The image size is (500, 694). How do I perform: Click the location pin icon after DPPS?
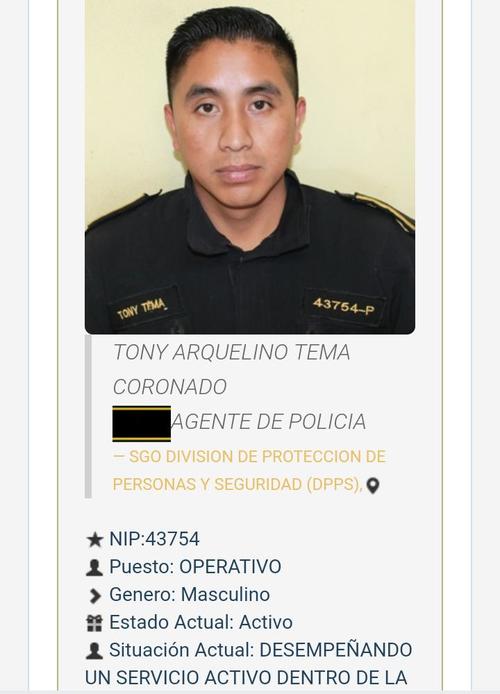click(x=373, y=486)
